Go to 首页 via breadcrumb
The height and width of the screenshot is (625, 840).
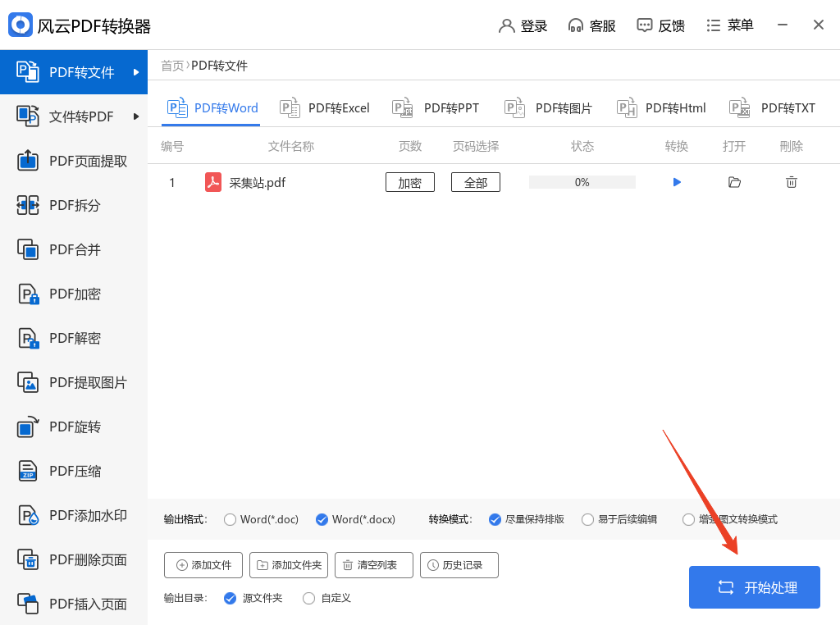tap(172, 66)
